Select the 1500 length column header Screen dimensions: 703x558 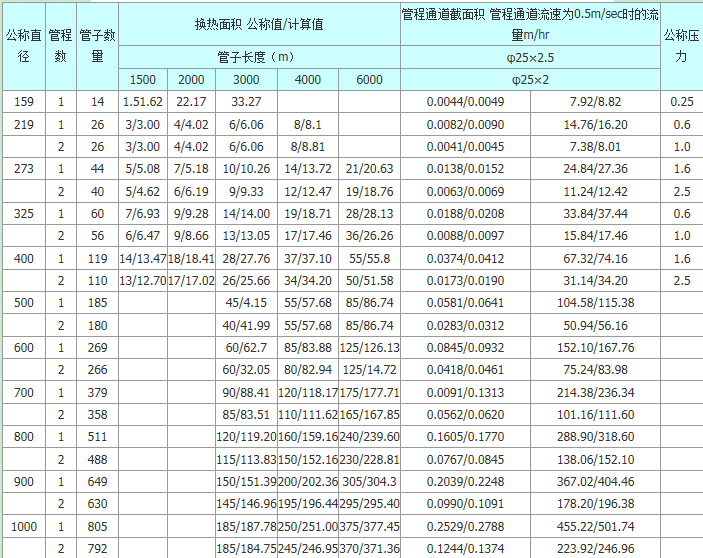pos(143,79)
